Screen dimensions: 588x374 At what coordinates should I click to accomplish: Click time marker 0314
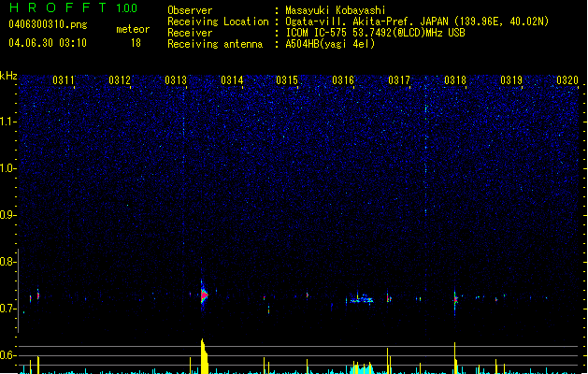232,79
